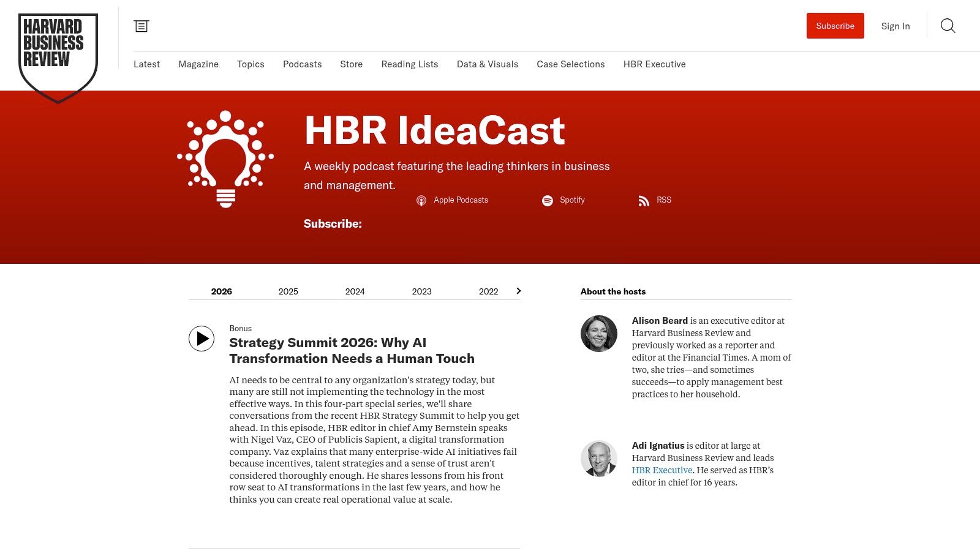Switch to the 2024 episodes tab

tap(355, 291)
